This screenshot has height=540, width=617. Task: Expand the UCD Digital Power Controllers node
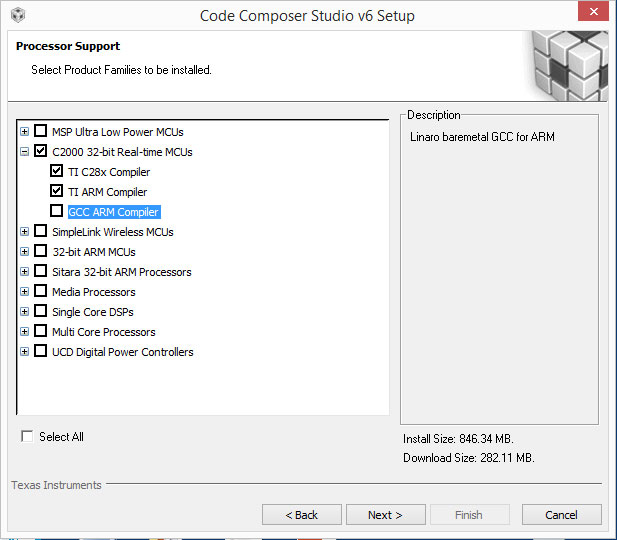tap(24, 351)
